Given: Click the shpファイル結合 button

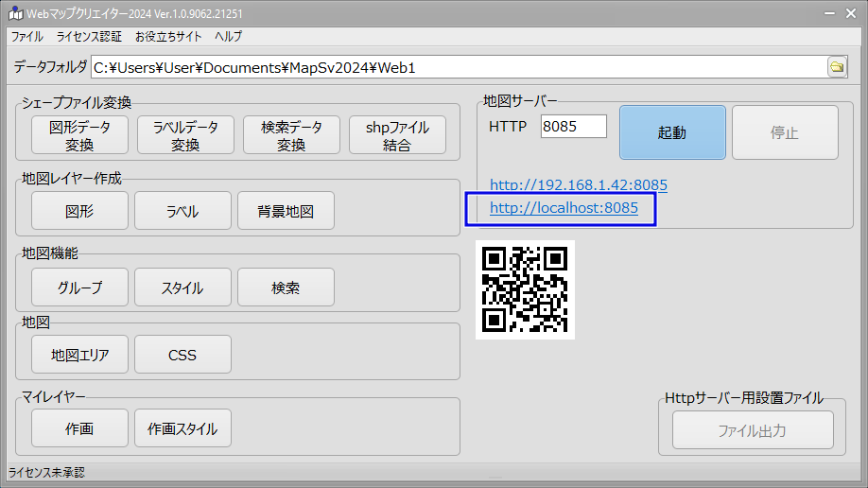Looking at the screenshot, I should tap(397, 135).
